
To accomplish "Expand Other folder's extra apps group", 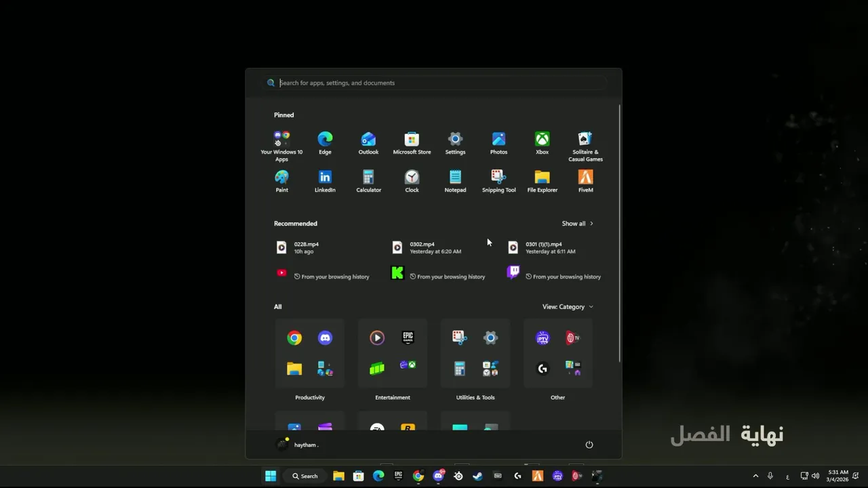I will coord(573,368).
